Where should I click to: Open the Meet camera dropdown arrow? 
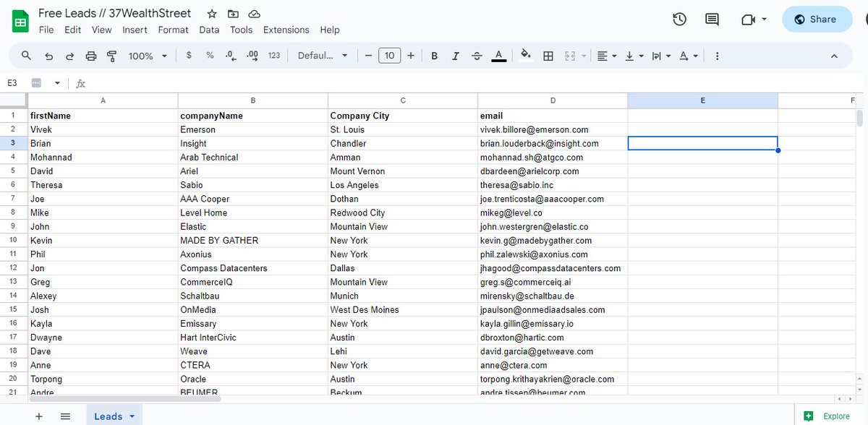(765, 20)
